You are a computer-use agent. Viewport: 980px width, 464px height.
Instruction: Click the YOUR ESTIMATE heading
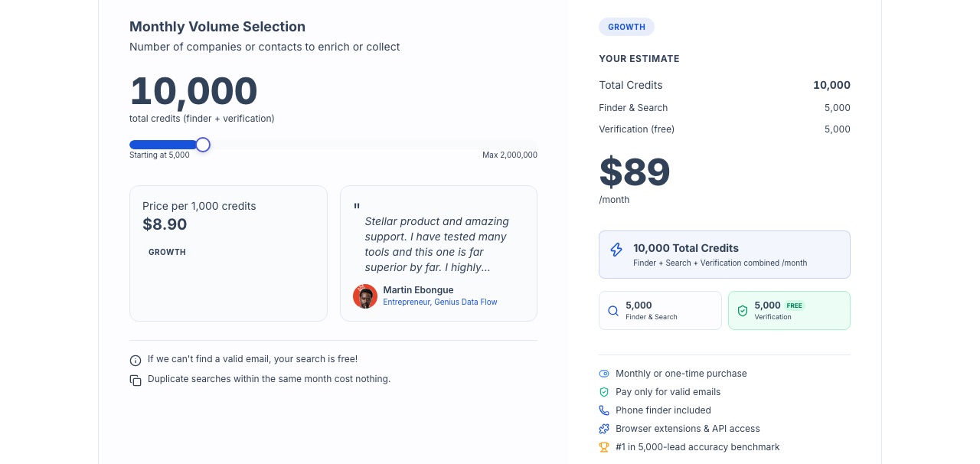tap(639, 59)
